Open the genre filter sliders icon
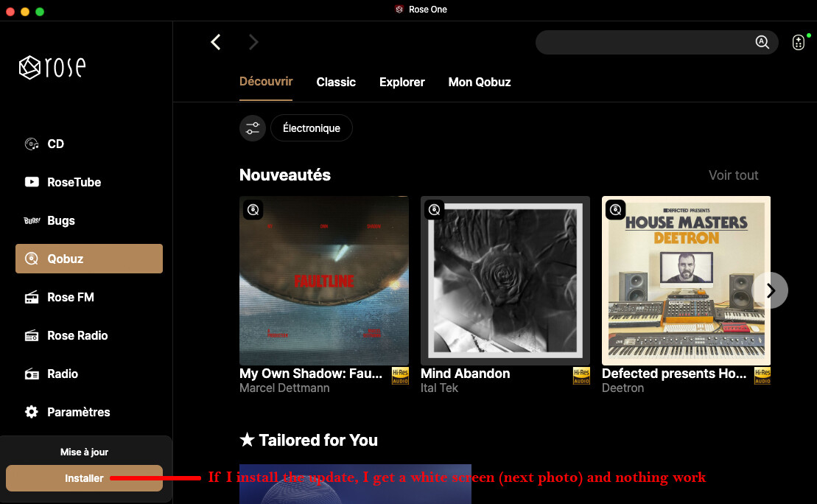The image size is (817, 504). point(253,128)
